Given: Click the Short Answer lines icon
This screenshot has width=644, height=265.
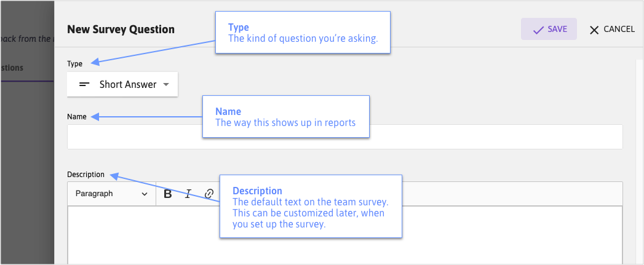Looking at the screenshot, I should [85, 84].
